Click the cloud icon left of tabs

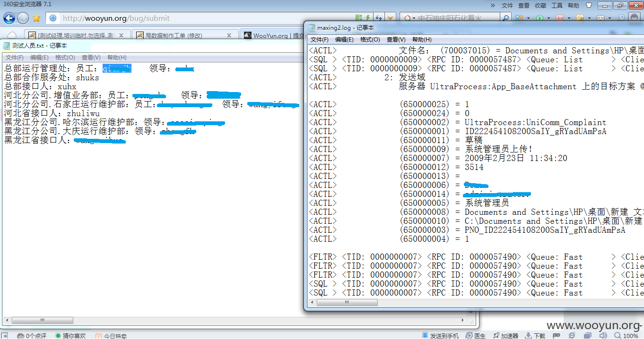click(x=12, y=35)
